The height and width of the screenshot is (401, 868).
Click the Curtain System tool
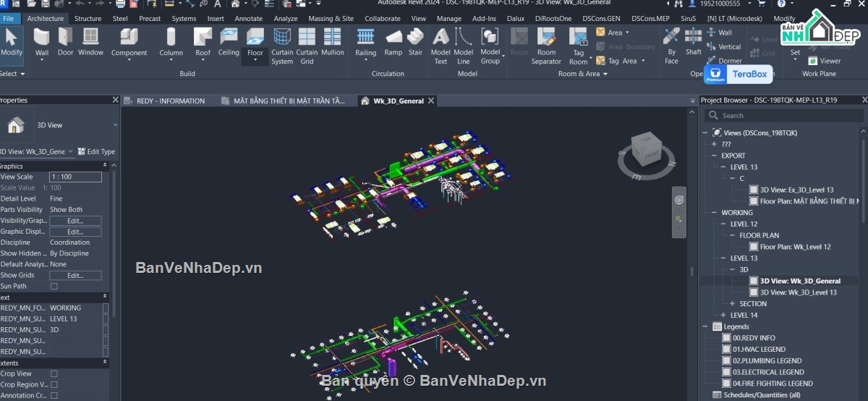coord(282,46)
